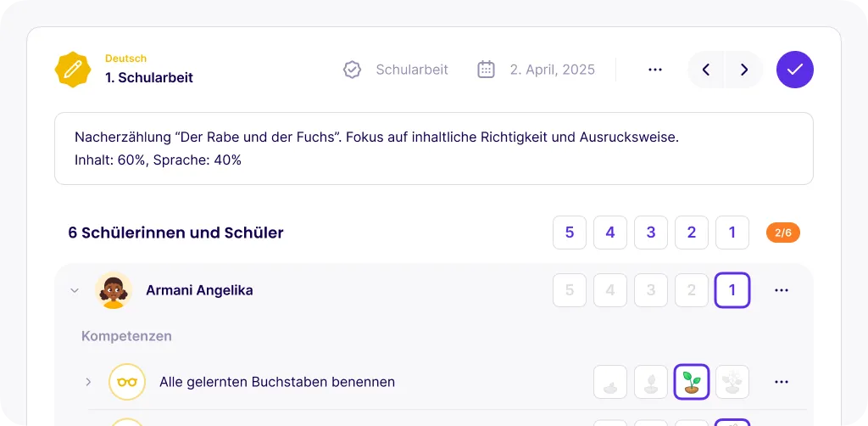Image resolution: width=868 pixels, height=426 pixels.
Task: Collapse Armani Angelika's student row
Action: tap(75, 290)
